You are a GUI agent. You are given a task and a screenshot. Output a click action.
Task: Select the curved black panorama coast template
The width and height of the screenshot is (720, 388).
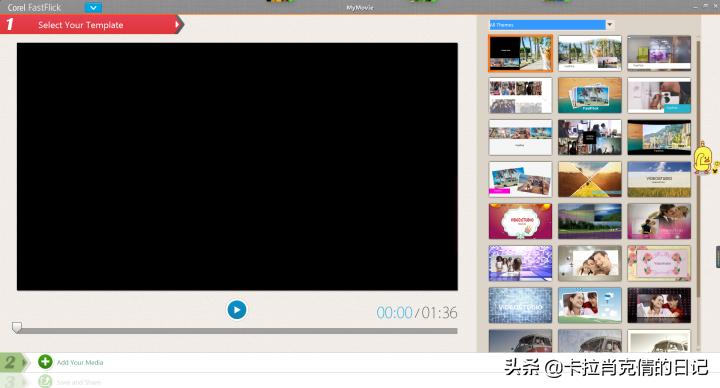pyautogui.click(x=659, y=137)
